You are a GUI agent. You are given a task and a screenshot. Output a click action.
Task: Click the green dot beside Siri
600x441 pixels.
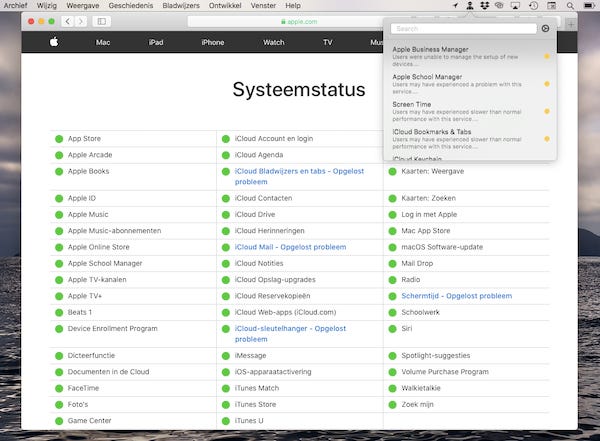point(392,329)
